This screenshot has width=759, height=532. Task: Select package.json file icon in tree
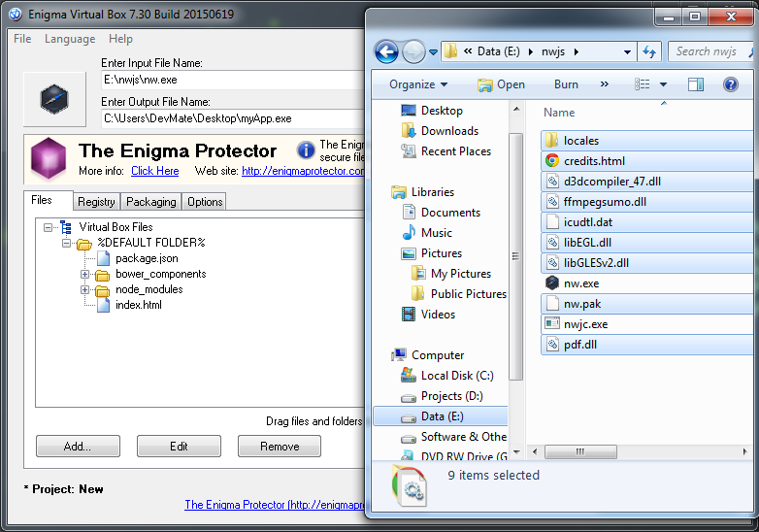click(x=103, y=258)
